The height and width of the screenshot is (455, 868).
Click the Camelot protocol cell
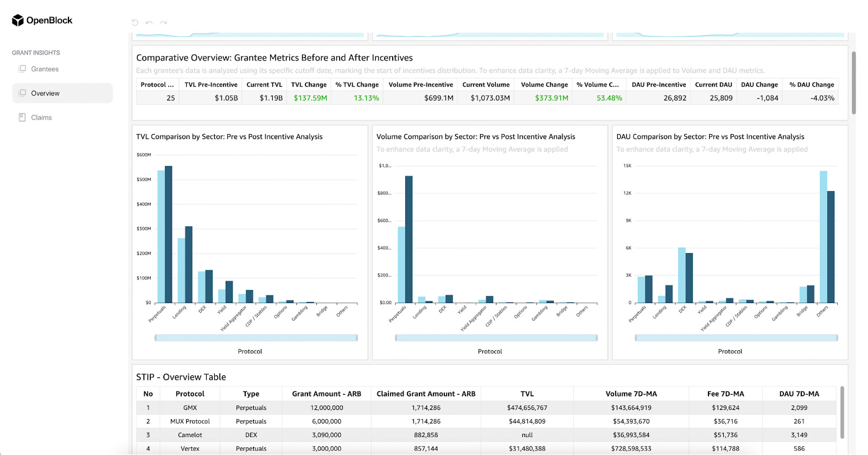pos(190,435)
